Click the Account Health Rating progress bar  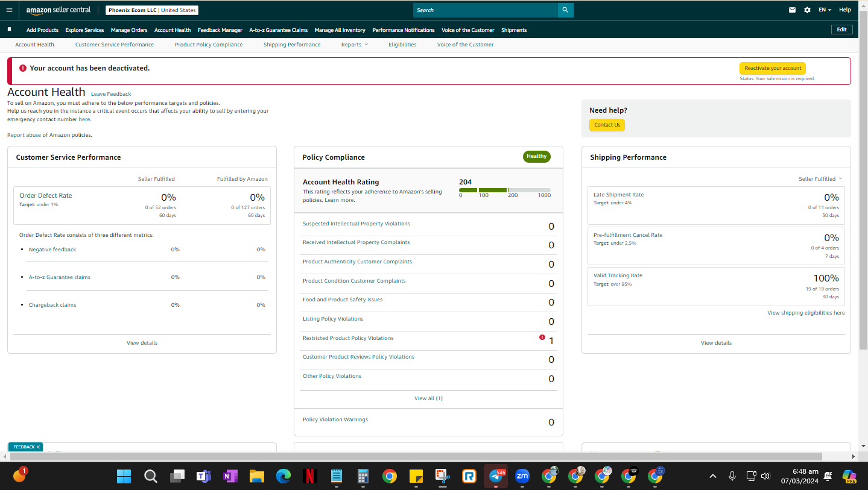point(505,190)
